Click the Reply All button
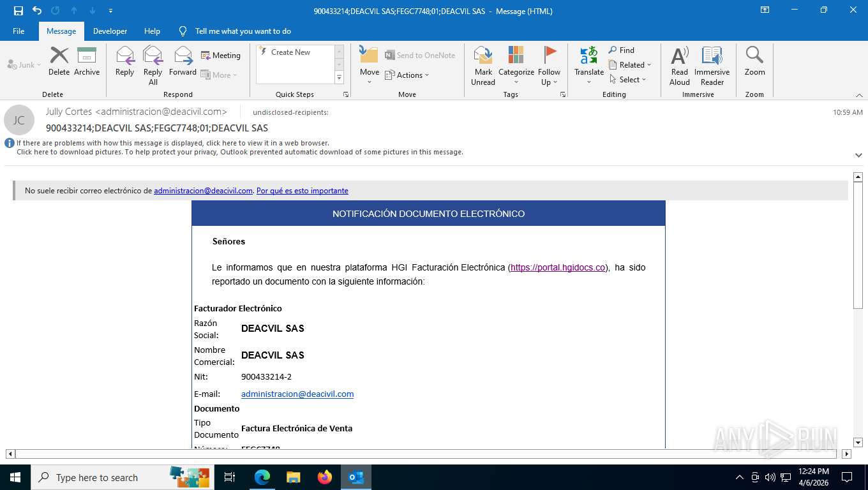Image resolution: width=868 pixels, height=490 pixels. pyautogui.click(x=153, y=66)
